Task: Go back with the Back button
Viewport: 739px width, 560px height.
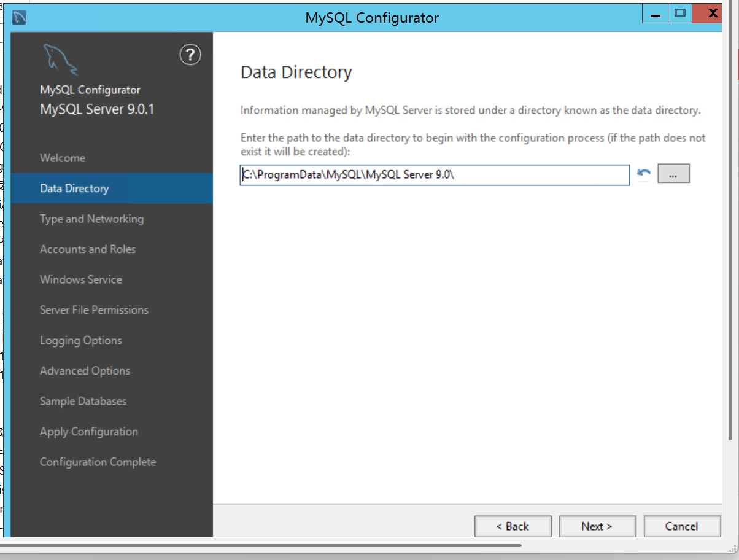Action: point(513,526)
